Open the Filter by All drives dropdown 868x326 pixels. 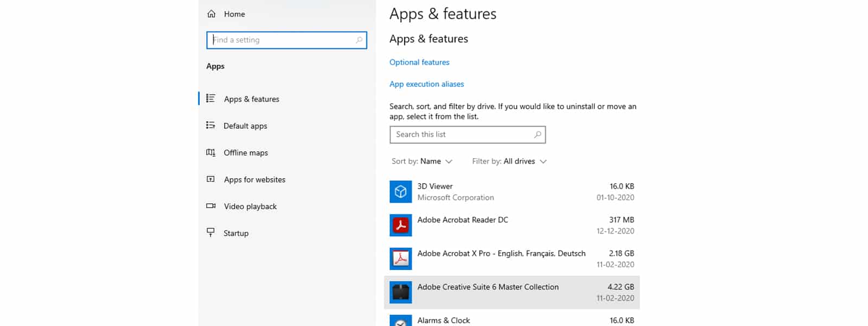509,161
